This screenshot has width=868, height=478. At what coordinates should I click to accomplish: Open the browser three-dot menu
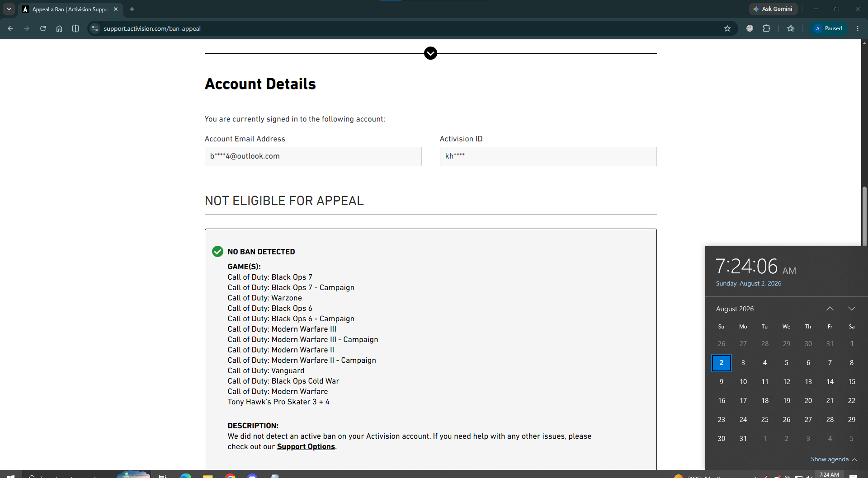(x=858, y=28)
